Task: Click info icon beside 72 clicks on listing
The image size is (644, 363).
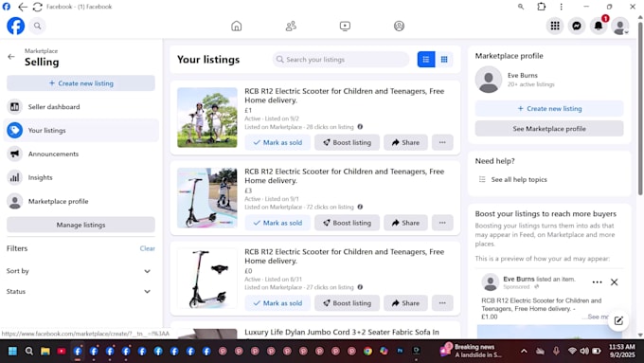Action: pos(360,207)
